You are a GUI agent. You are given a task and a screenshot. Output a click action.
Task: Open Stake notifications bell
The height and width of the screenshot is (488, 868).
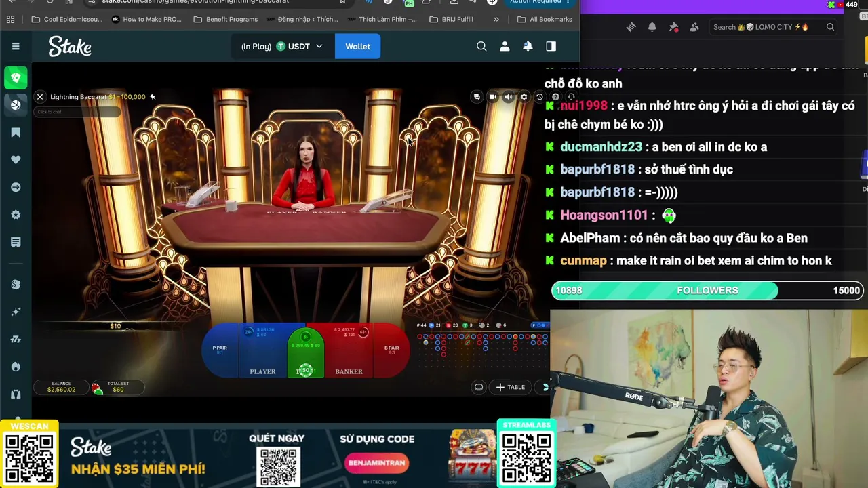[x=528, y=46]
